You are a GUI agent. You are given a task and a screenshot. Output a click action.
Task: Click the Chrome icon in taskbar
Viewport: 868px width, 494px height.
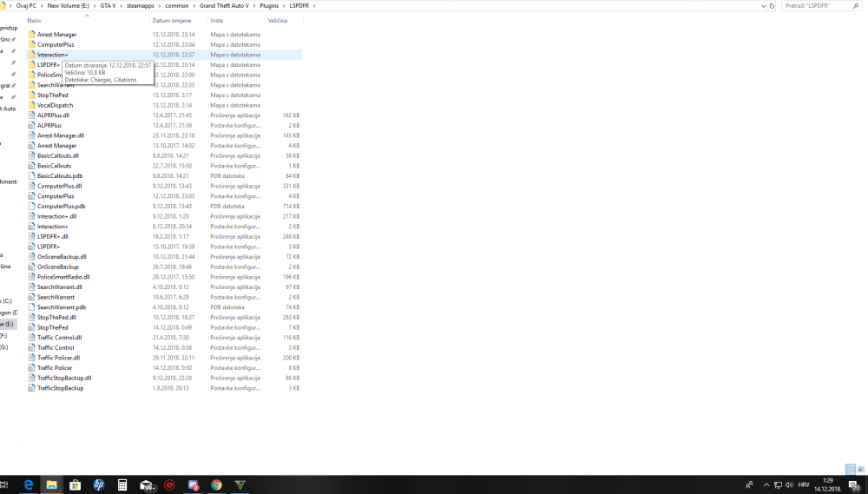coord(216,485)
